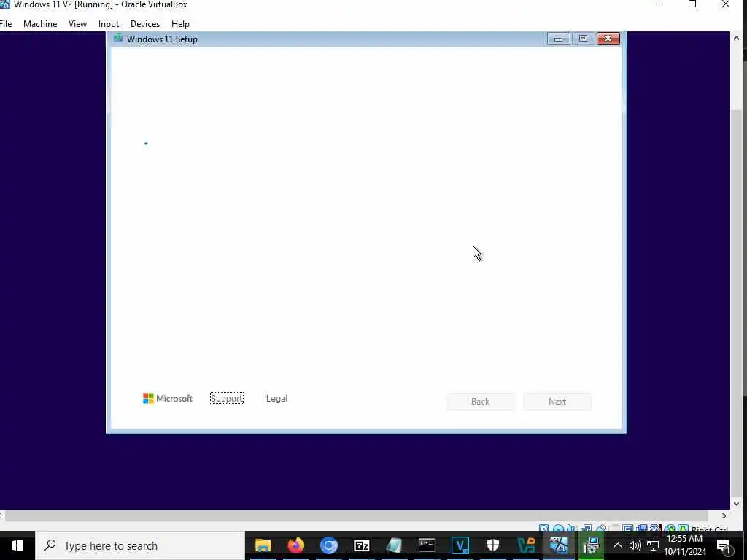Click the Support link in Windows 11 Setup
The height and width of the screenshot is (560, 747).
pyautogui.click(x=227, y=399)
